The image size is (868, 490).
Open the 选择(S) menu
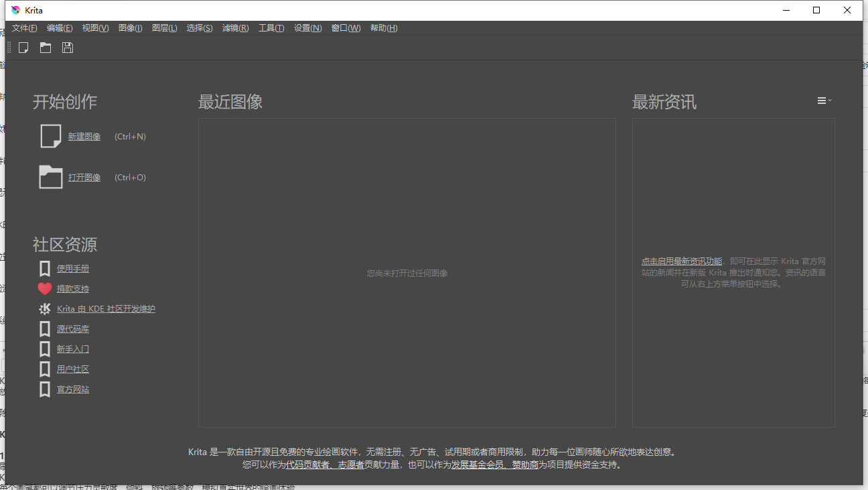200,28
